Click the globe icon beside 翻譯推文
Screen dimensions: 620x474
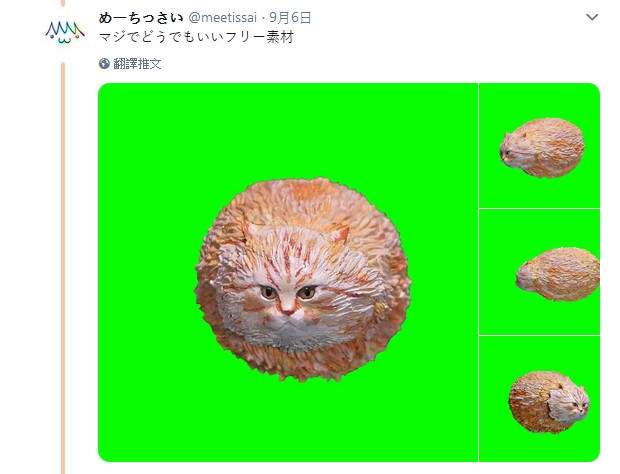[x=104, y=64]
